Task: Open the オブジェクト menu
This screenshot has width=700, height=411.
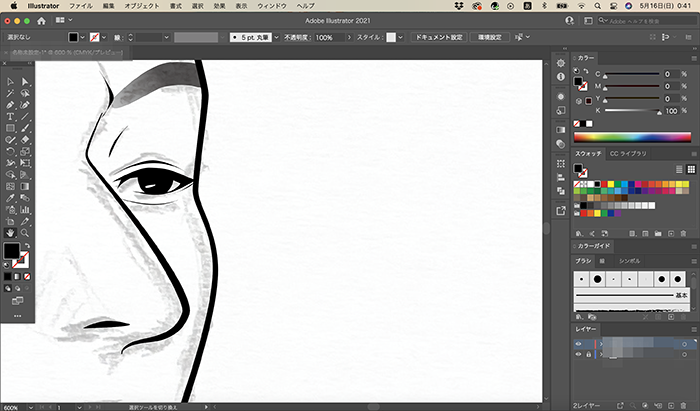Action: [142, 6]
